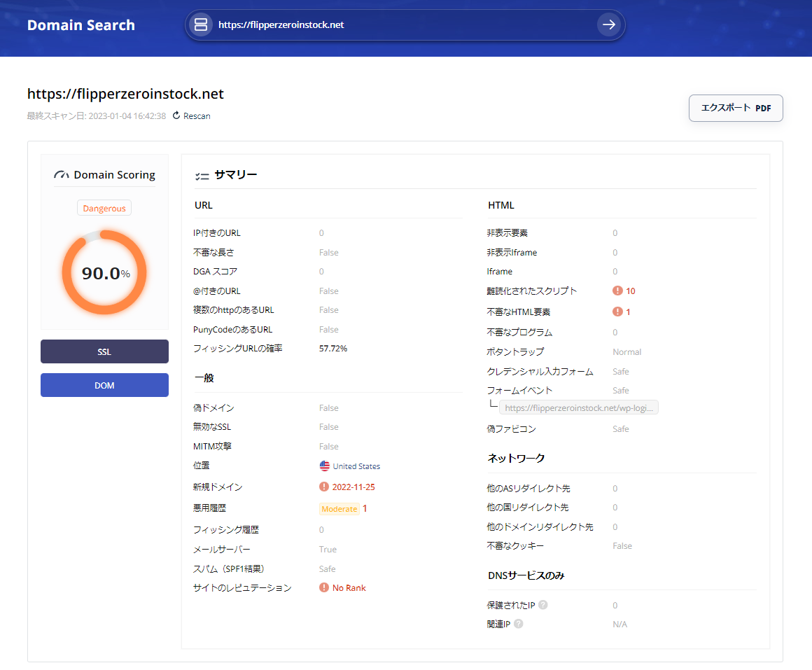Click the 悪用履歴 label
812x670 pixels.
coord(210,508)
